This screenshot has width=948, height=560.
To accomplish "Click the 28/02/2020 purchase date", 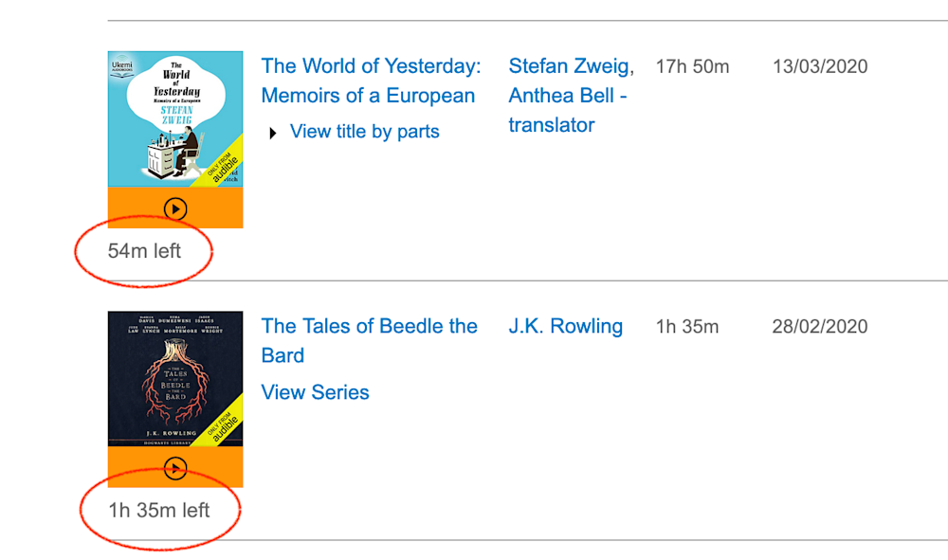I will [819, 327].
